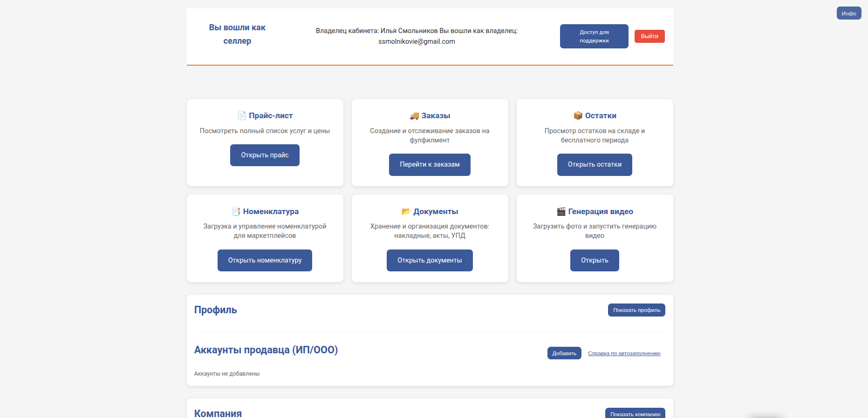
Task: Click the Вы вошли как селлер heading
Action: point(237,34)
